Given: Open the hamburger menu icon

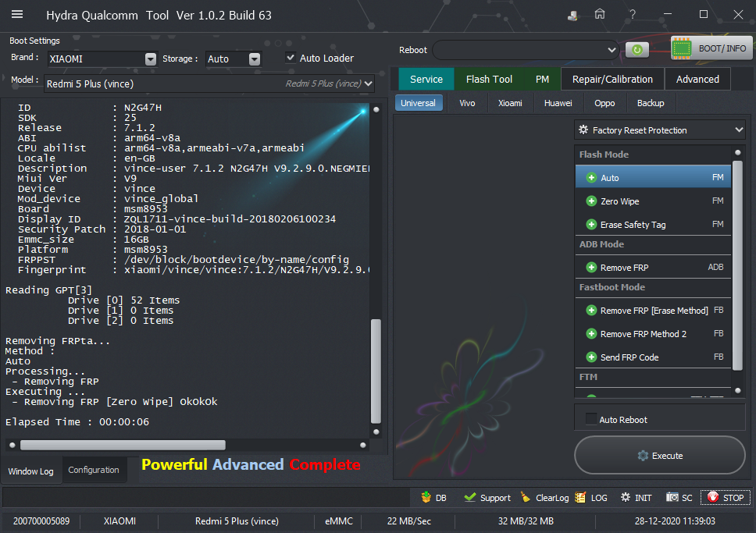Looking at the screenshot, I should click(x=17, y=15).
